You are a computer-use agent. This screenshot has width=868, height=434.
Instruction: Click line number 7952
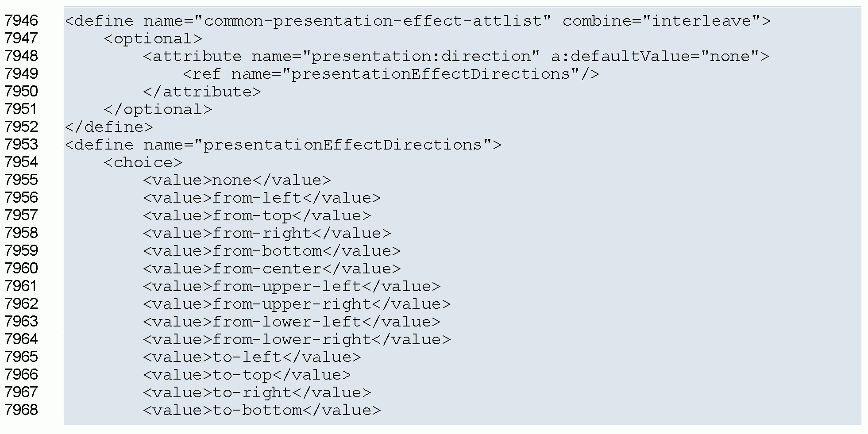[21, 127]
